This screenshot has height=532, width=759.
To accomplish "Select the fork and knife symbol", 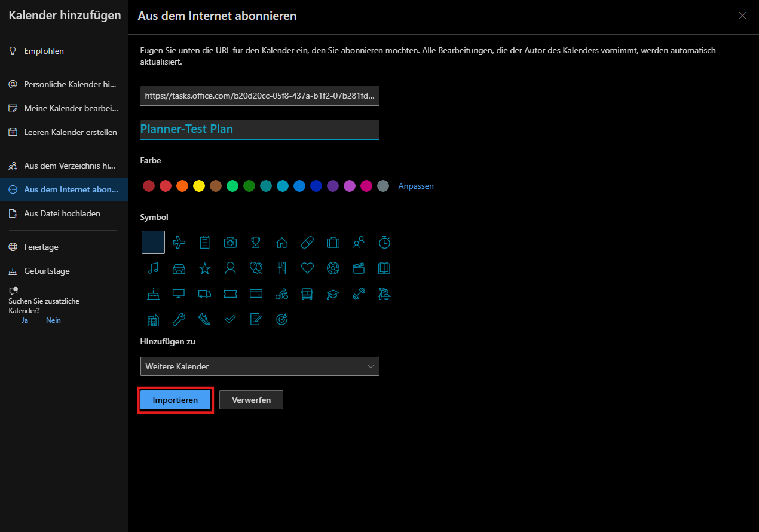I will tap(281, 268).
